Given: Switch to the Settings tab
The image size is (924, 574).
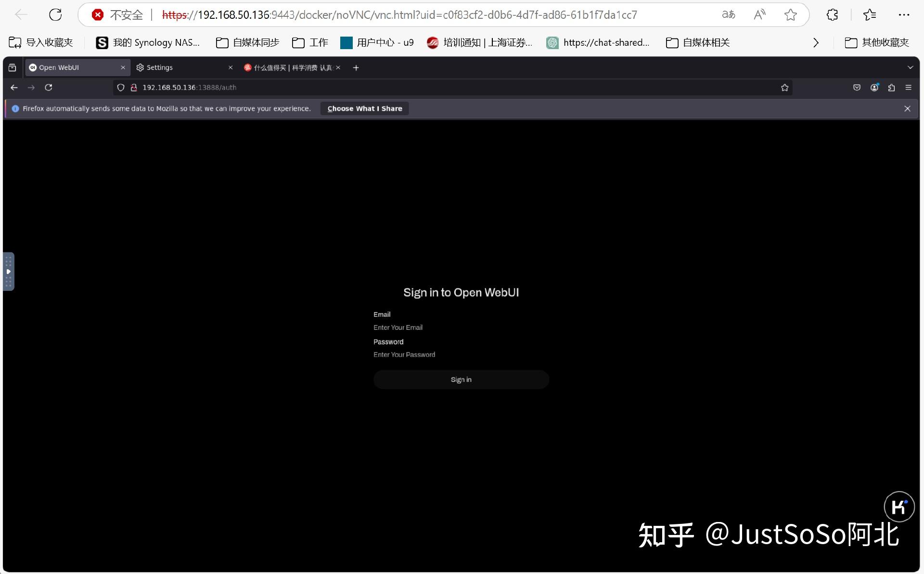Looking at the screenshot, I should click(160, 67).
